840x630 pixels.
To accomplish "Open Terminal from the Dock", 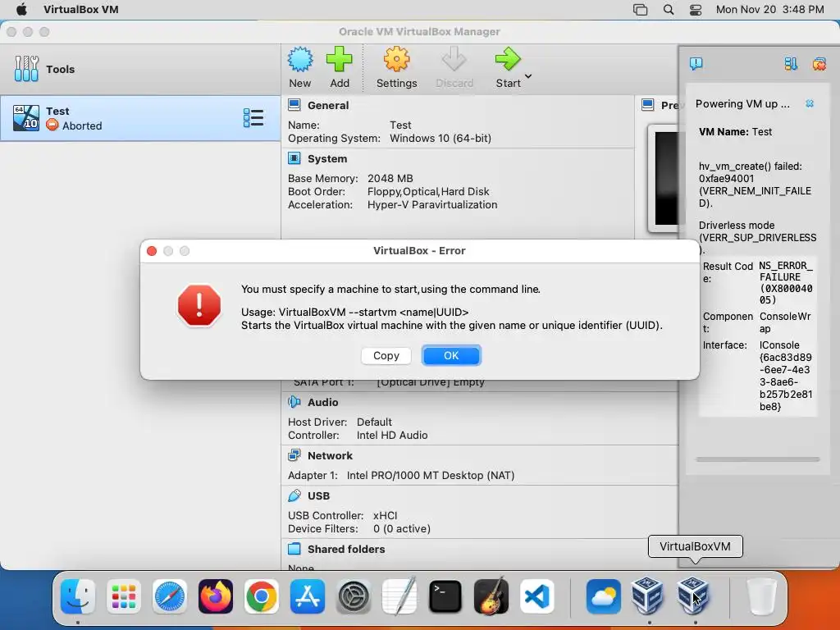I will 445,596.
